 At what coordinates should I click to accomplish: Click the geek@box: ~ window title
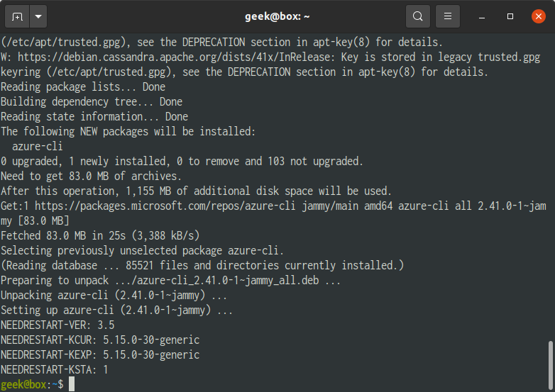coord(277,16)
